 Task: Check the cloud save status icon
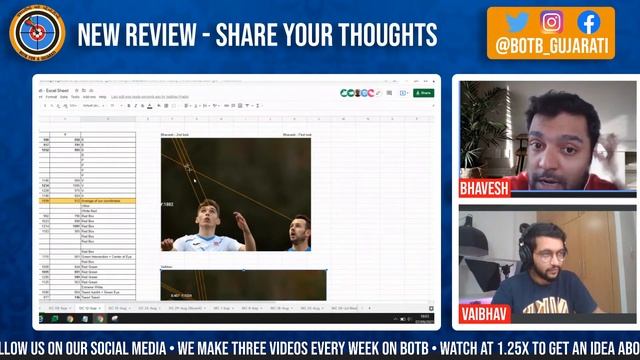91,91
